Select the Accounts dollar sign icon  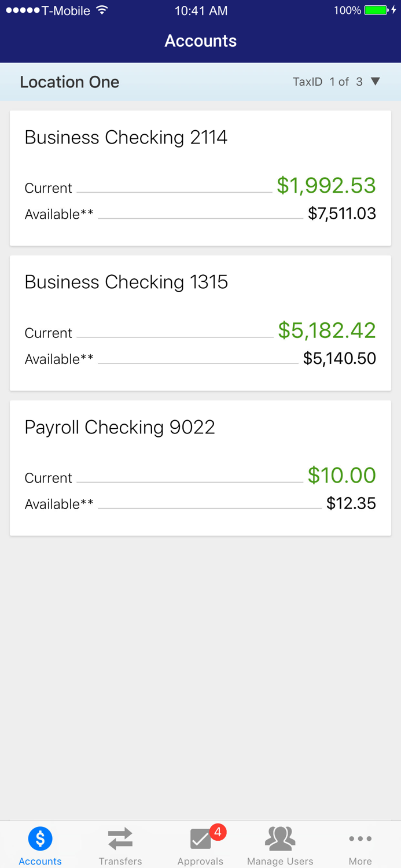click(40, 838)
